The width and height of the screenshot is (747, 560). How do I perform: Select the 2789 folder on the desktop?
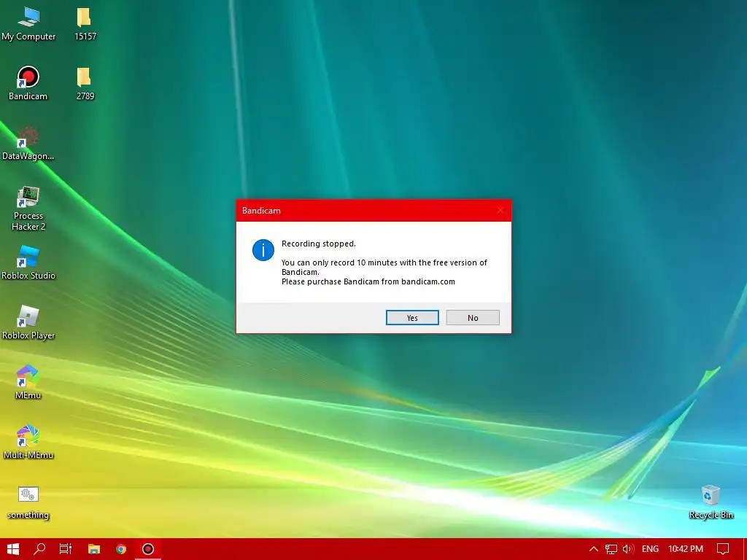tap(85, 83)
